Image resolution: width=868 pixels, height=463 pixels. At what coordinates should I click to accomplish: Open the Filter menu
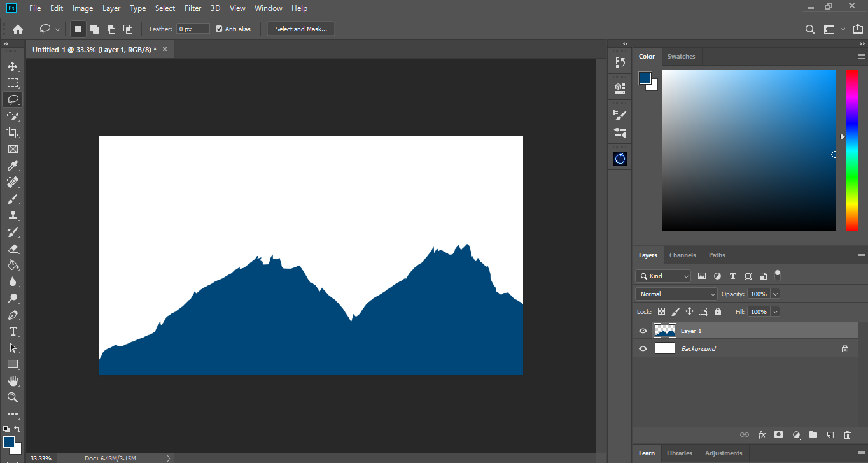tap(193, 8)
